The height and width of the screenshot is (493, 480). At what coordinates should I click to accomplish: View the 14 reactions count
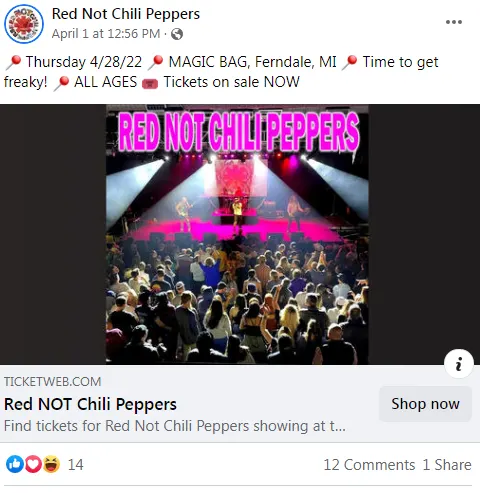tap(76, 465)
